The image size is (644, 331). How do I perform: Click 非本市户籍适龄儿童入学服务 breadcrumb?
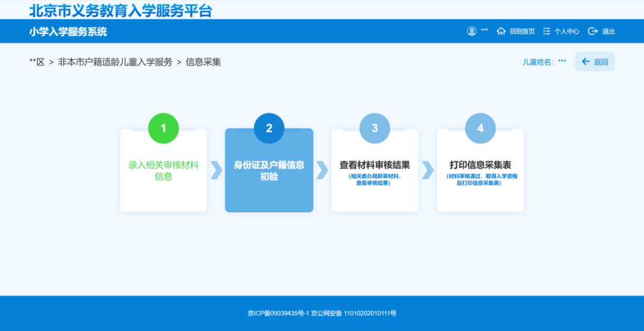115,62
